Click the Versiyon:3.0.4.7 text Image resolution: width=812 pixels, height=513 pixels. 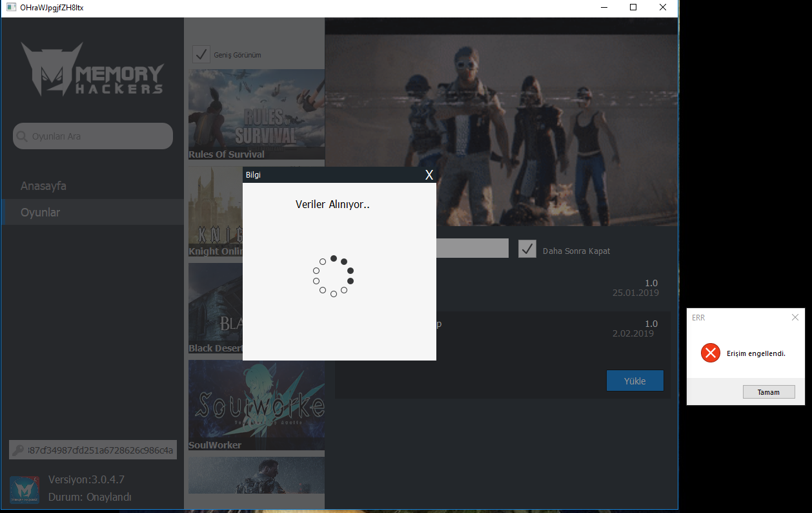pos(86,479)
